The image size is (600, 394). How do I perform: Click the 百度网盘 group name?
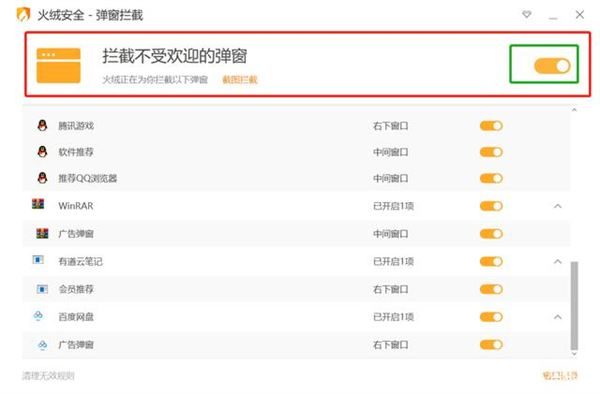click(76, 317)
